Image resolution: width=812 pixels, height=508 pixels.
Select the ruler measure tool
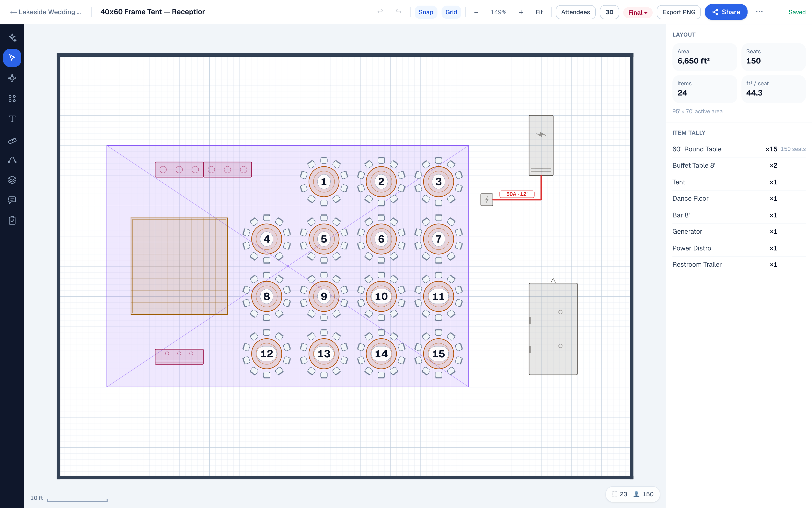tap(12, 141)
